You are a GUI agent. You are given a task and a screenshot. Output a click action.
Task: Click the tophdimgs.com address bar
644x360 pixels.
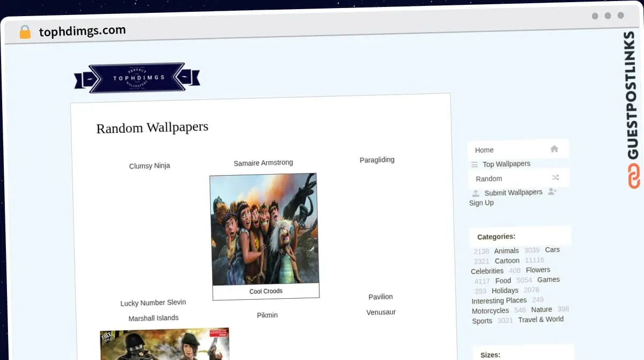tap(83, 31)
